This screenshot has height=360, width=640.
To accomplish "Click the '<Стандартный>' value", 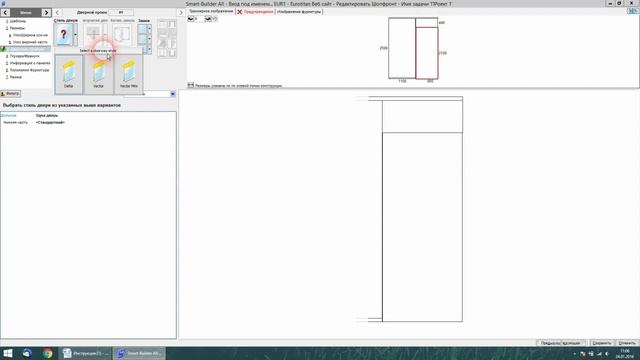I will tap(50, 122).
